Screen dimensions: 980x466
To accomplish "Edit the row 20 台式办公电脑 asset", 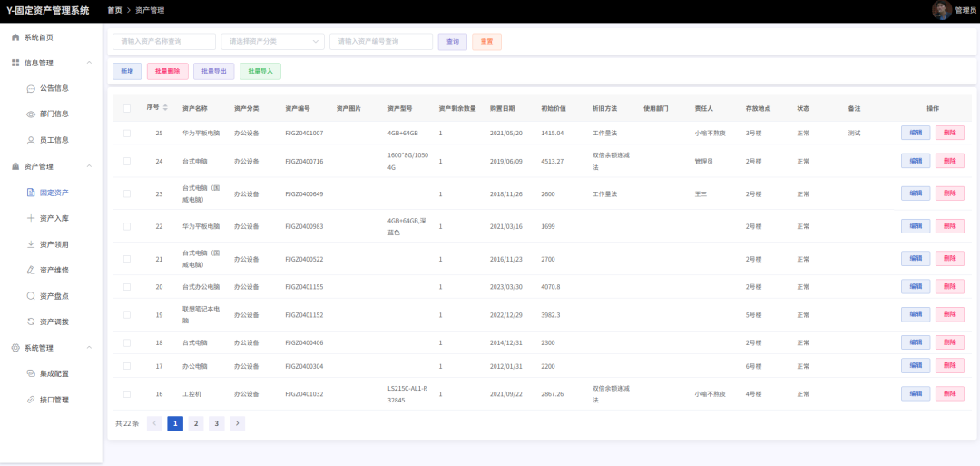I will point(916,286).
